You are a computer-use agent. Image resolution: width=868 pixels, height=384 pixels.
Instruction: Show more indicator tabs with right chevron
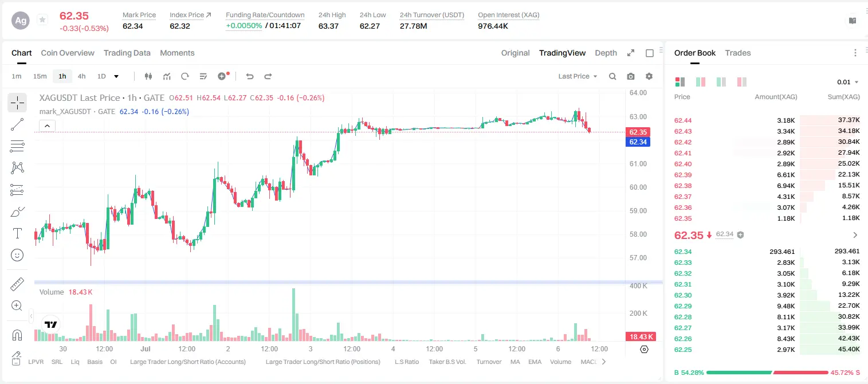tap(603, 362)
